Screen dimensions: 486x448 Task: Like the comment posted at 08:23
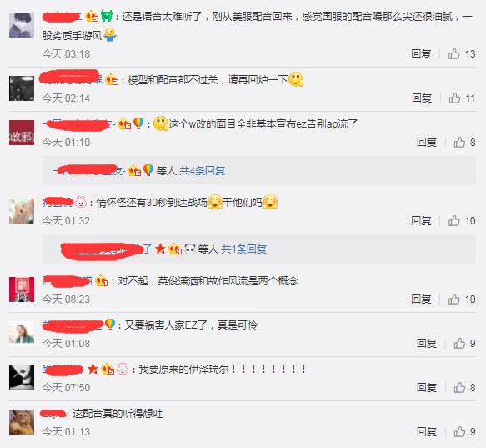tap(454, 300)
